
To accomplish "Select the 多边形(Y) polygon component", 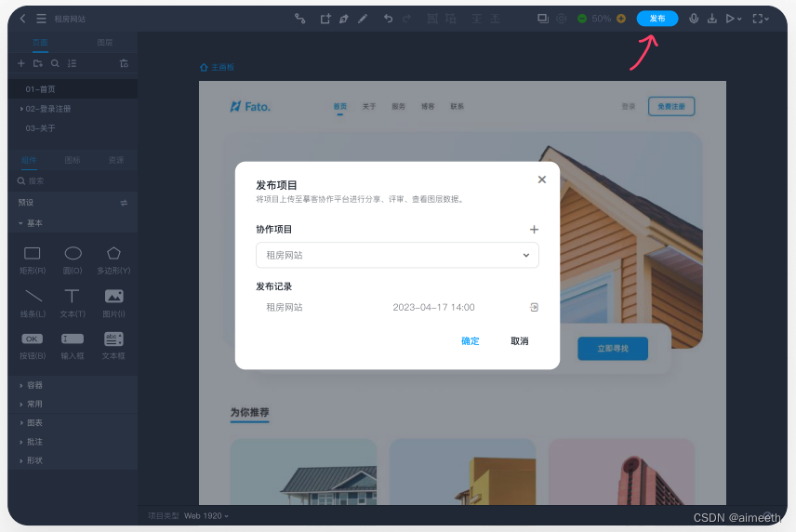I will 113,259.
